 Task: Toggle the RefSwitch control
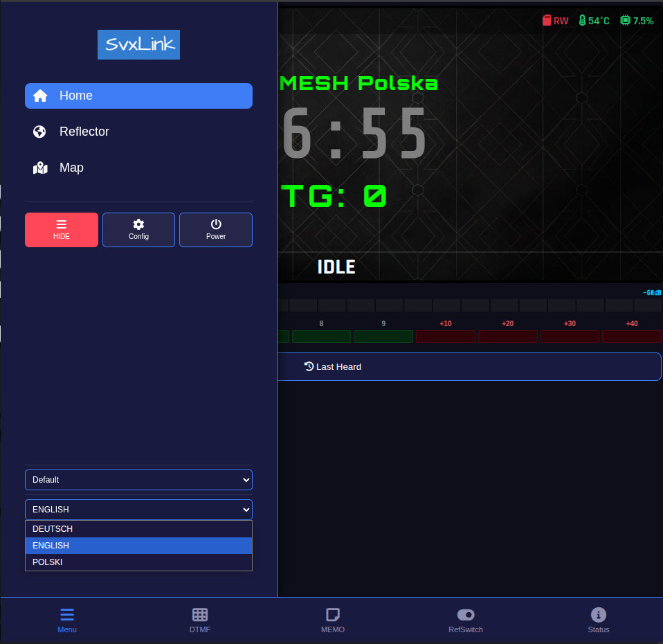[x=466, y=620]
